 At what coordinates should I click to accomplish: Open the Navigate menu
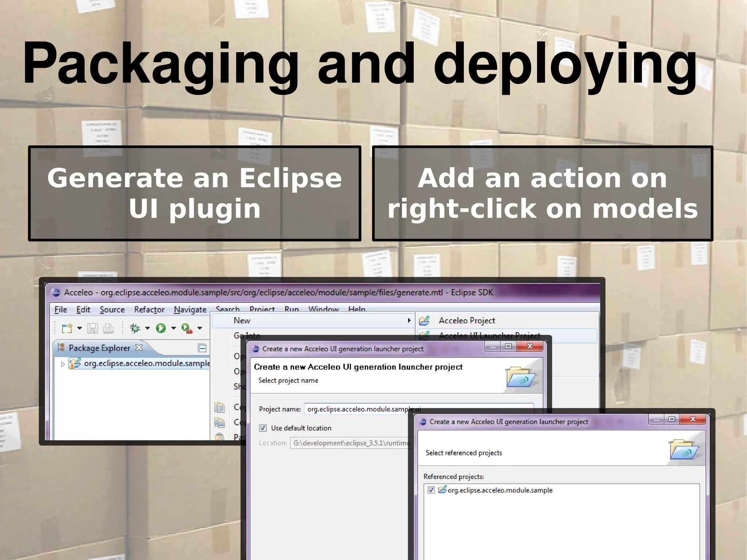coord(190,310)
